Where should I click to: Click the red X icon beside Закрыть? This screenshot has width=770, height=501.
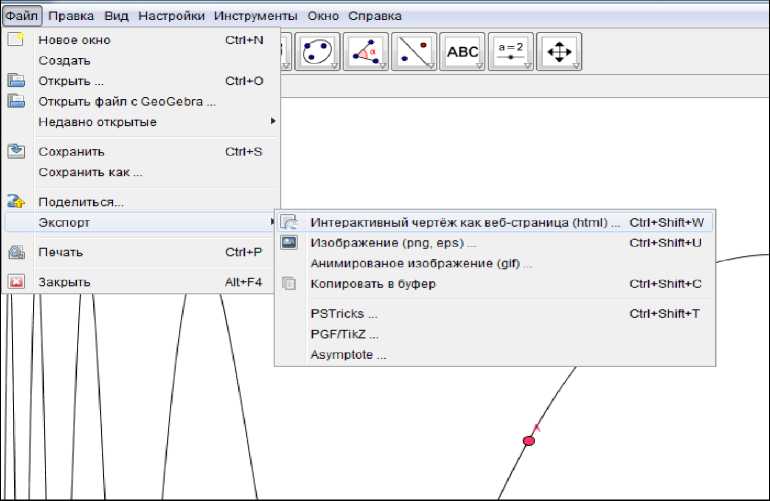pos(16,282)
